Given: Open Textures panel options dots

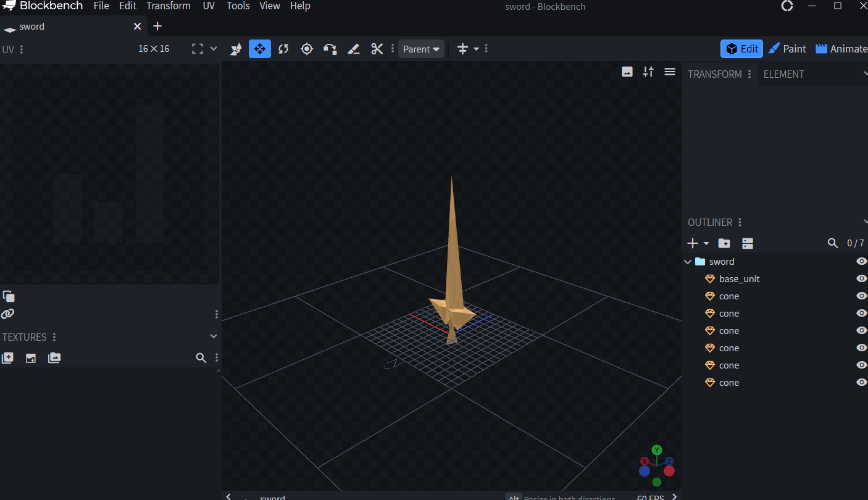Looking at the screenshot, I should 54,337.
